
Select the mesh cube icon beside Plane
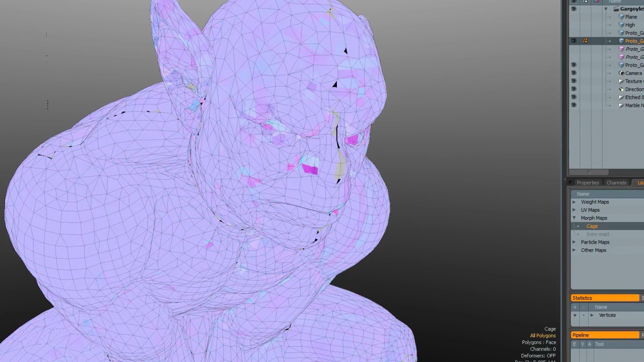coord(621,17)
